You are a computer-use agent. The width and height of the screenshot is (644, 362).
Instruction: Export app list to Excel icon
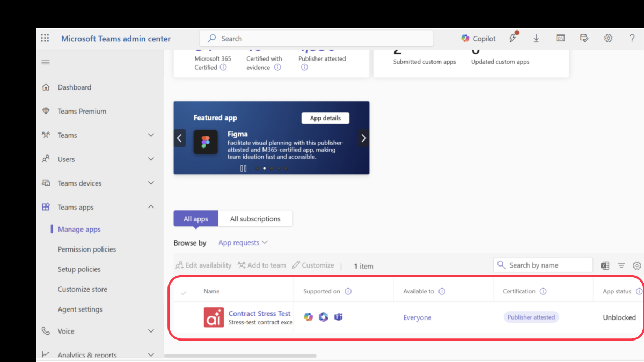[x=605, y=265]
